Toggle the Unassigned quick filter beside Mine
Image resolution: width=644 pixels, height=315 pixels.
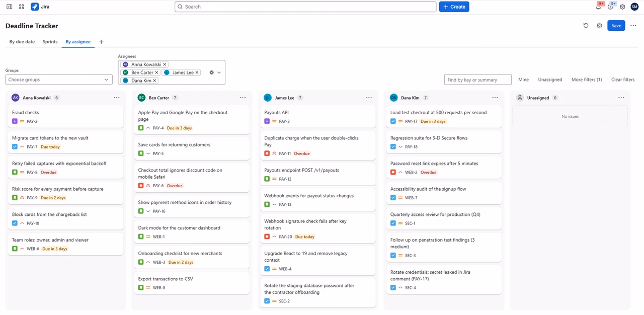tap(550, 80)
